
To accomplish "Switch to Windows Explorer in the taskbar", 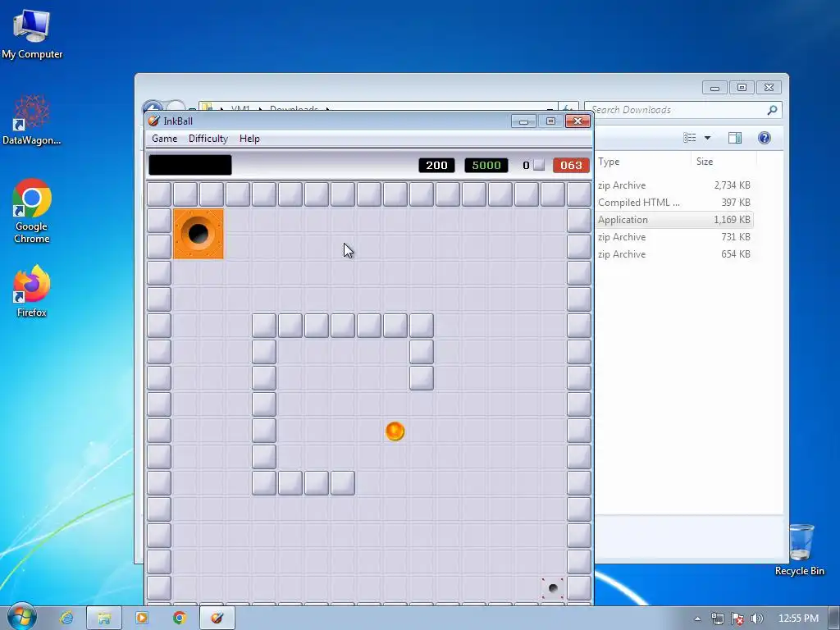I will click(x=104, y=618).
